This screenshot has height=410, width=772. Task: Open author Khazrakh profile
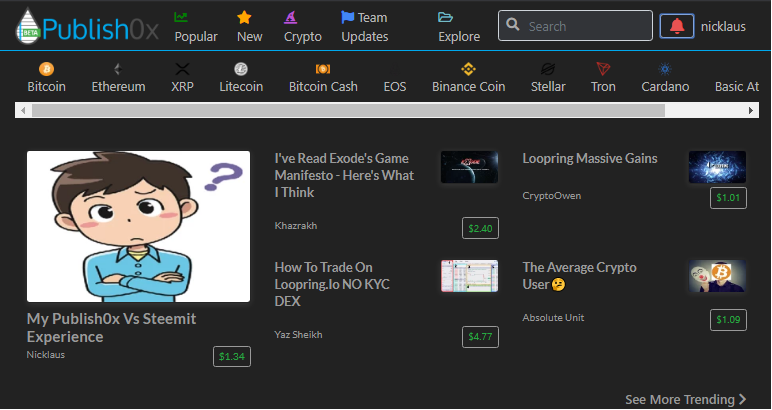(296, 225)
